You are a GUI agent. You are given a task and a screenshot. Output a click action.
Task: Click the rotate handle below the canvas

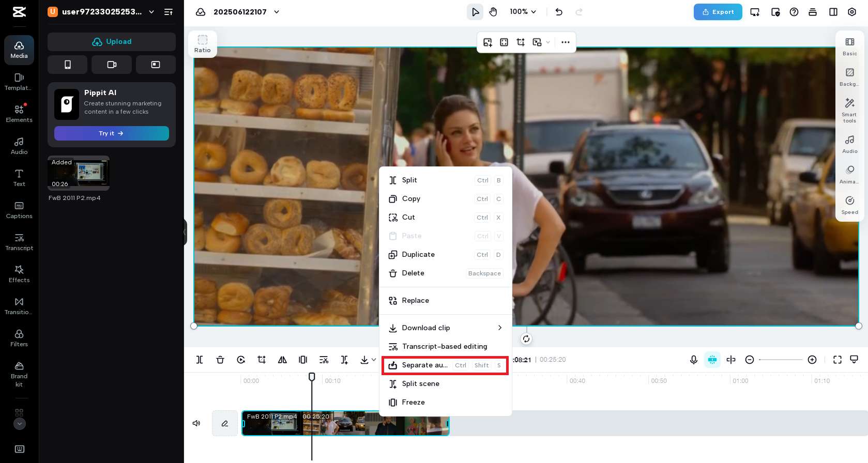[526, 339]
